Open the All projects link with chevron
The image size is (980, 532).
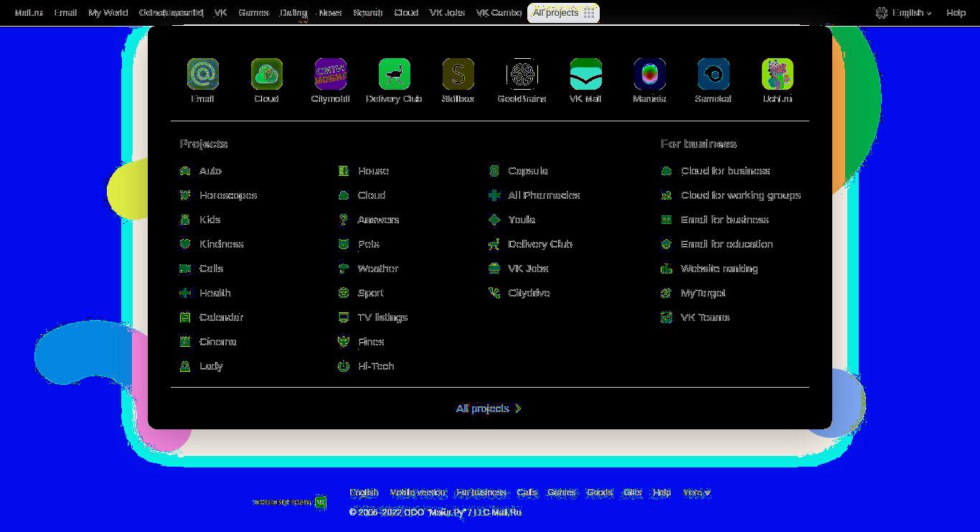pos(489,409)
